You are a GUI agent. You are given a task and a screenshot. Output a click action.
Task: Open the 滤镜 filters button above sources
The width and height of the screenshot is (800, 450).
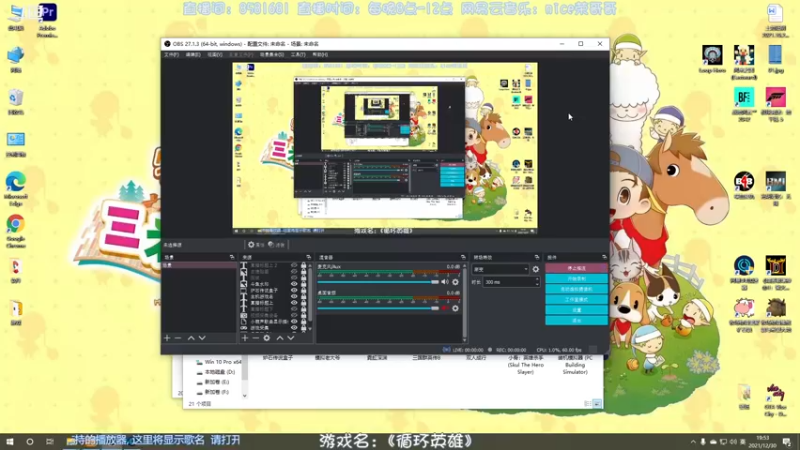click(x=277, y=245)
